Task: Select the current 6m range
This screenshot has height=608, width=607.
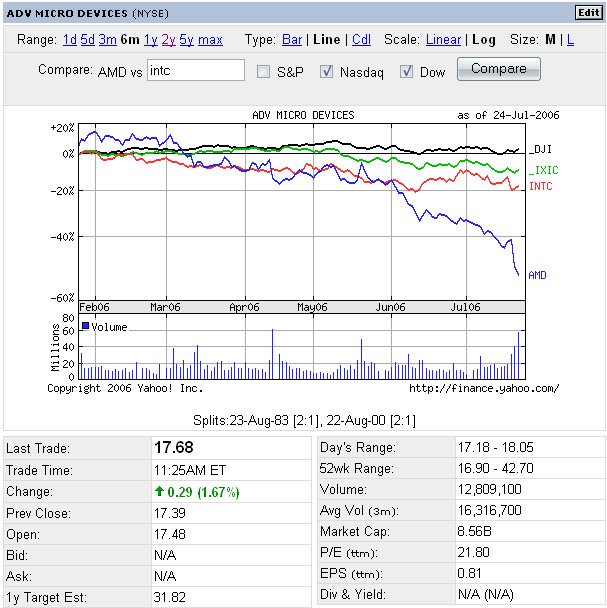Action: click(x=130, y=40)
